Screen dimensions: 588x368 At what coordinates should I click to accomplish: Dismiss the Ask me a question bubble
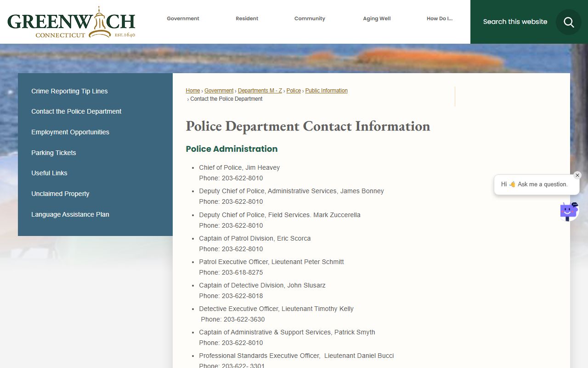[577, 175]
